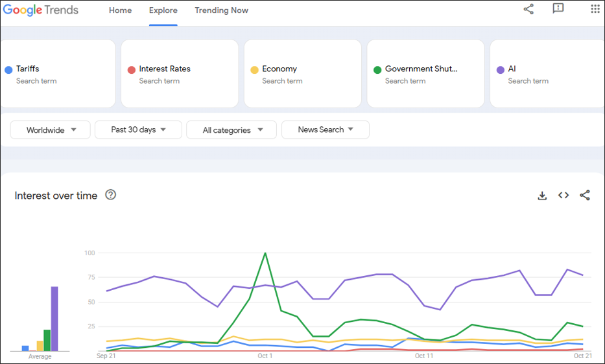Click the green average bar
The height and width of the screenshot is (364, 605).
pos(47,341)
